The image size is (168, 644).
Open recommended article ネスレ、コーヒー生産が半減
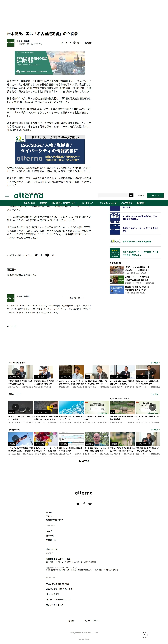tap(137, 279)
